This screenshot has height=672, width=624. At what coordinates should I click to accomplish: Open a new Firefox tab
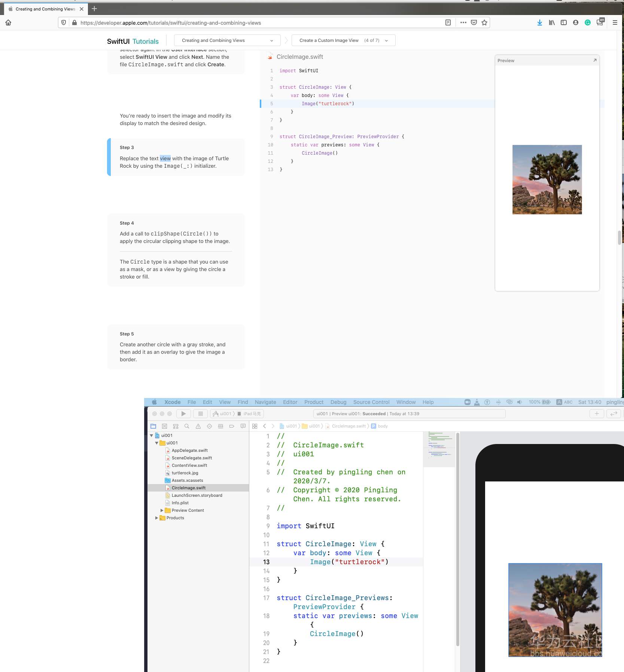click(94, 9)
